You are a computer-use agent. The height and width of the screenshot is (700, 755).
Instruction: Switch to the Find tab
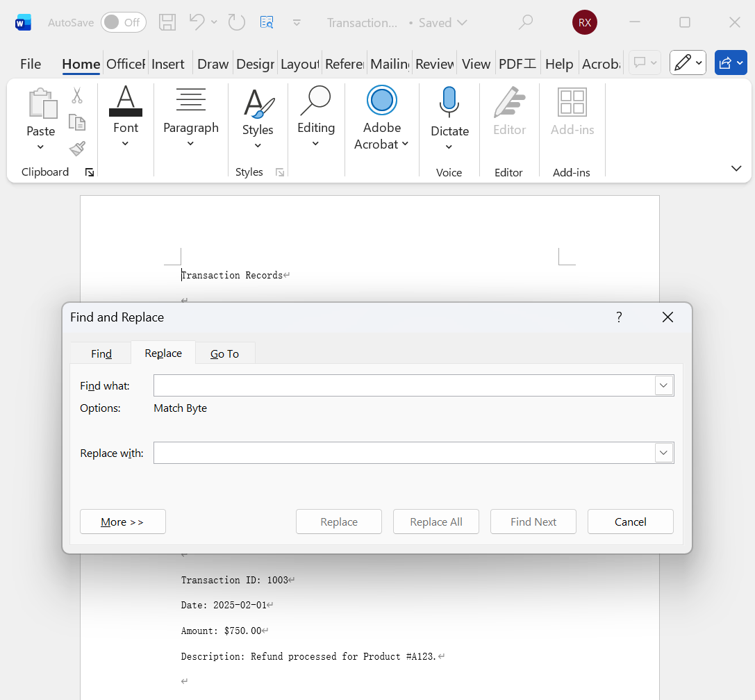tap(101, 353)
